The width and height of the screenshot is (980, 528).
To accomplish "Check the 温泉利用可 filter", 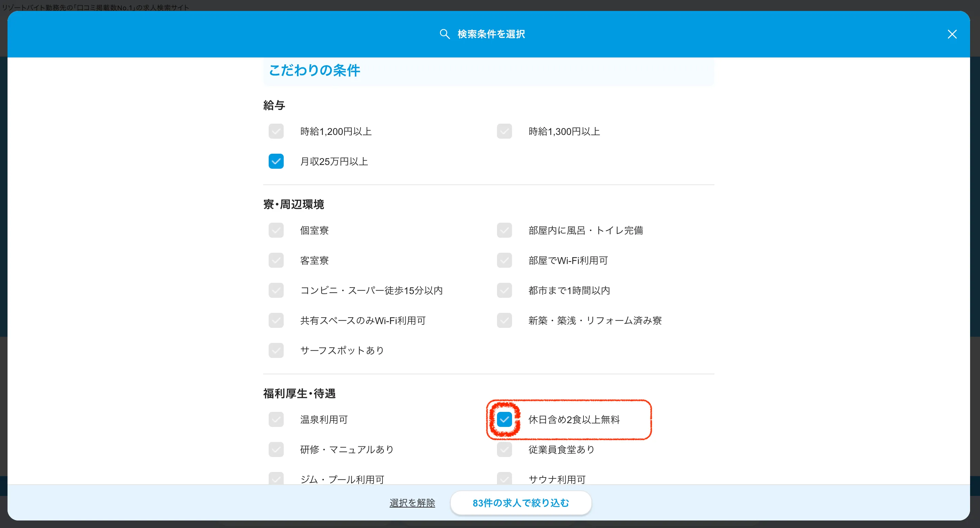I will pyautogui.click(x=276, y=419).
